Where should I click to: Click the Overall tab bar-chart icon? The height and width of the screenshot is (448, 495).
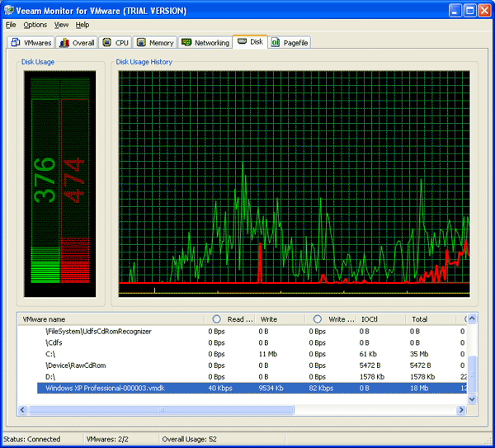(x=64, y=42)
